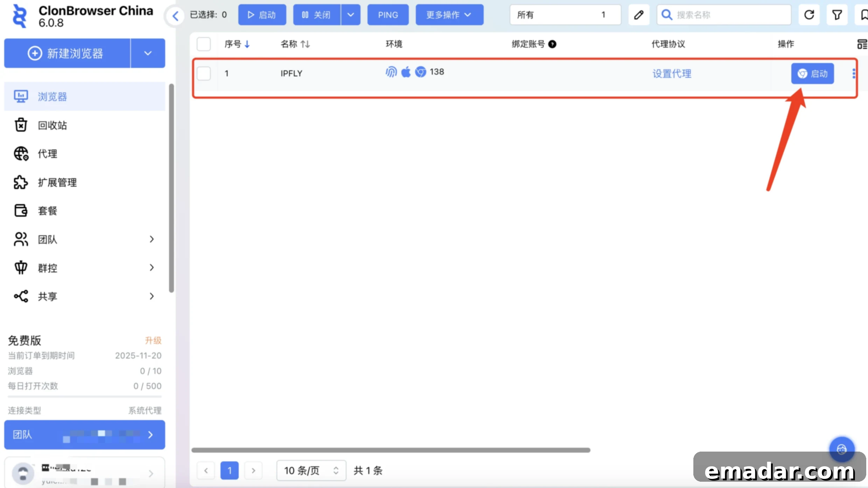This screenshot has height=488, width=868.
Task: Click the ClonBrowser logo icon
Action: tap(20, 16)
